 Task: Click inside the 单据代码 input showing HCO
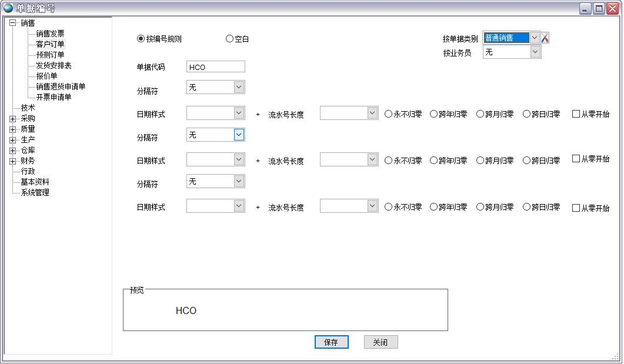pyautogui.click(x=215, y=66)
